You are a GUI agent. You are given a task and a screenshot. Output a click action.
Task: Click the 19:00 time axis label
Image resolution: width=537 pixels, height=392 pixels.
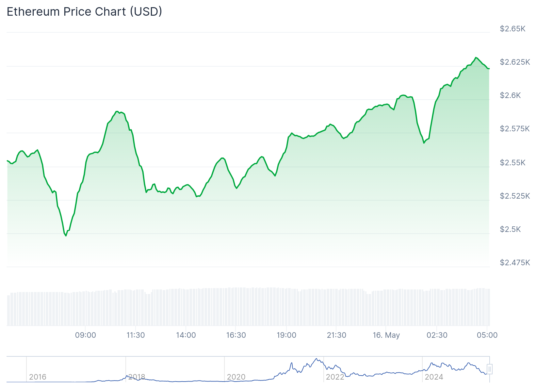click(x=286, y=335)
